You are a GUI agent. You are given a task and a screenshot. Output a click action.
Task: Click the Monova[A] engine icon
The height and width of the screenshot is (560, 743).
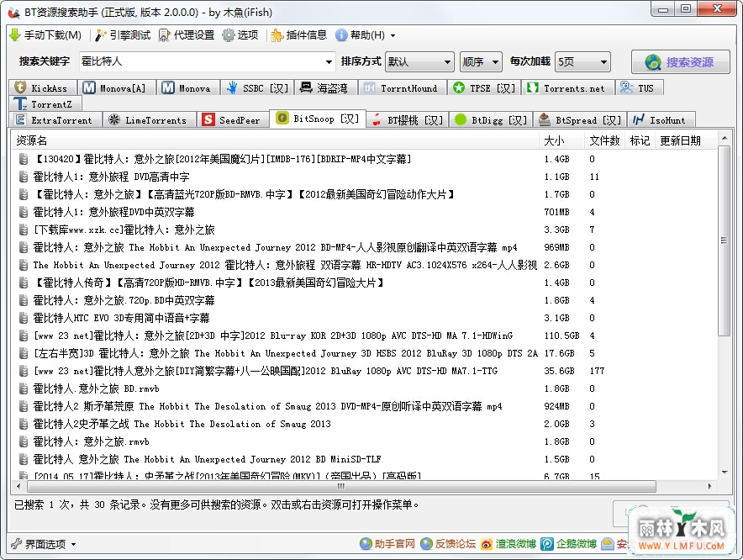click(x=89, y=87)
